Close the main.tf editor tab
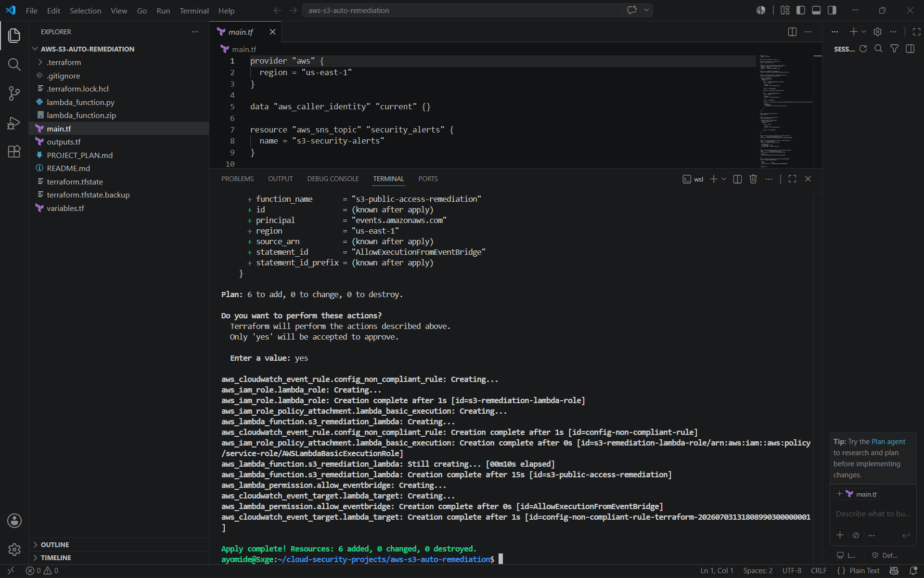 272,32
